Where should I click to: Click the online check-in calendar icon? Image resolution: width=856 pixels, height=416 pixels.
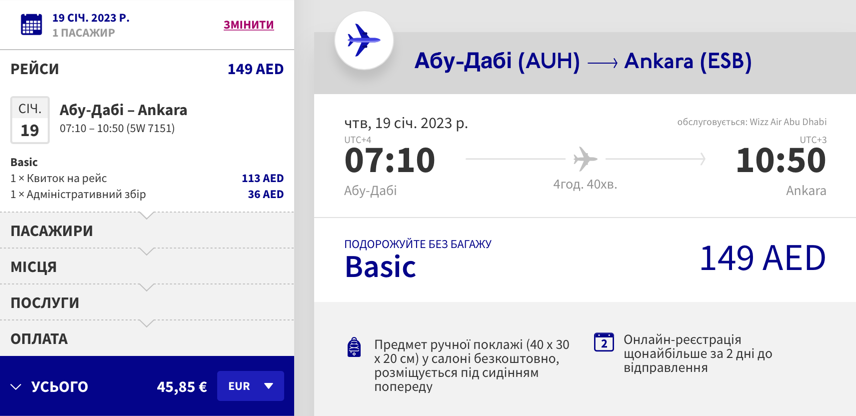604,342
